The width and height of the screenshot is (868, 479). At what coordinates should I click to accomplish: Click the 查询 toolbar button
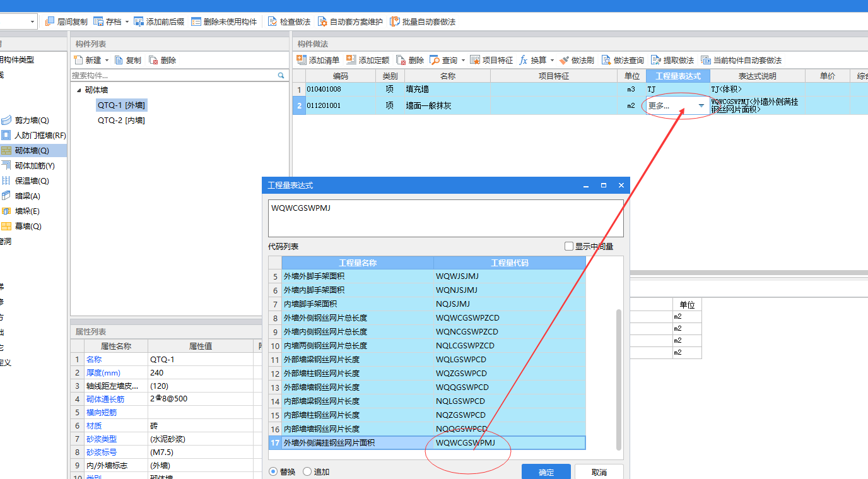coord(443,60)
